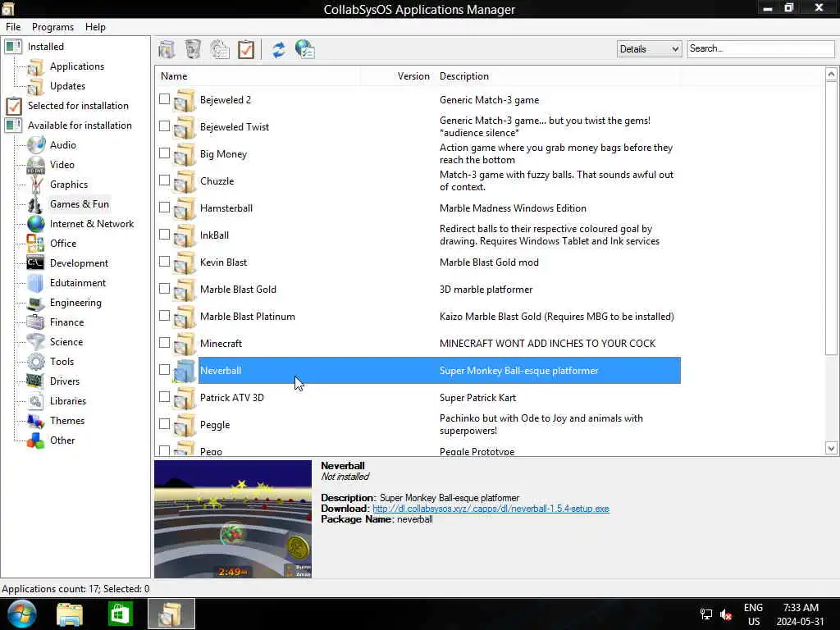Check the Peggle checkbox
Image resolution: width=840 pixels, height=630 pixels.
[164, 424]
